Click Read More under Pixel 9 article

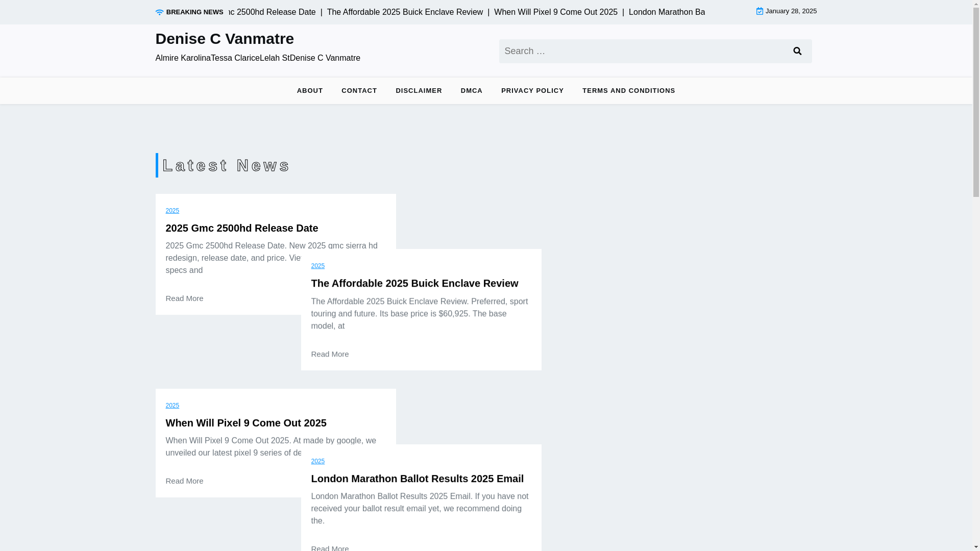[184, 481]
